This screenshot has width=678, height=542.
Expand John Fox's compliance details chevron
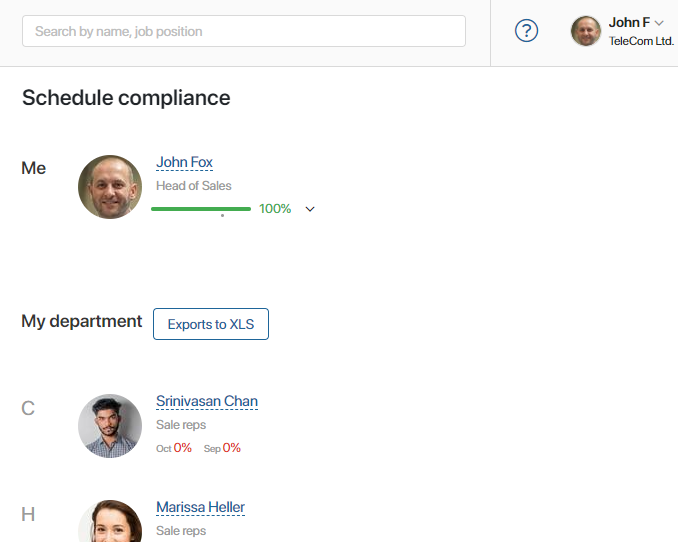[310, 209]
